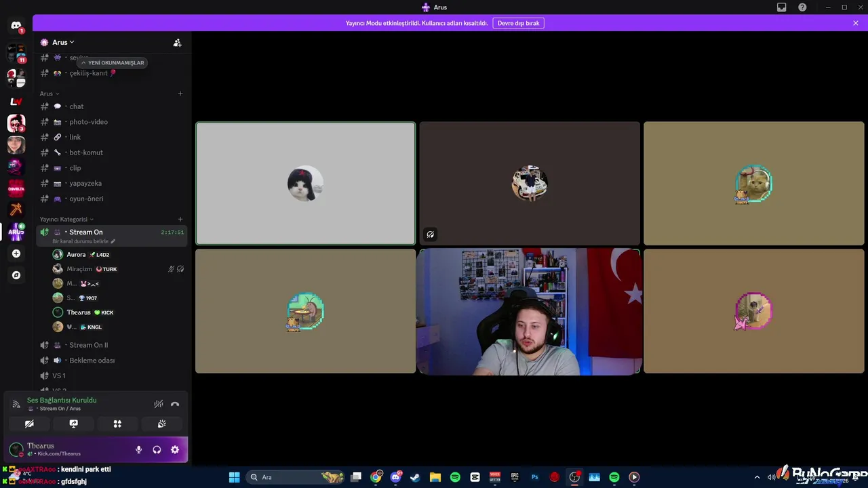Open File Explorer from taskbar
Viewport: 868px width, 488px height.
435,477
